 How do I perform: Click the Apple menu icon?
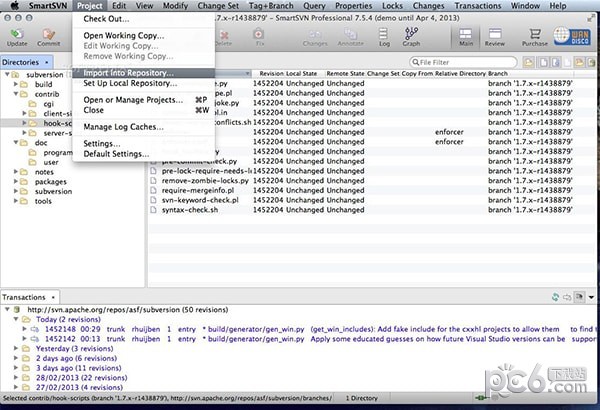coord(15,5)
